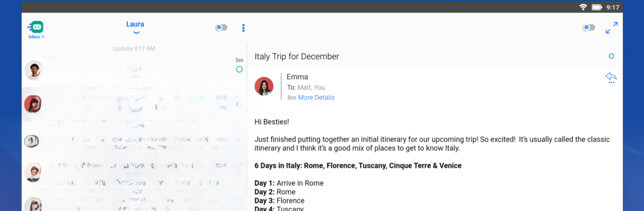Click the Wi-Fi status icon

583,7
